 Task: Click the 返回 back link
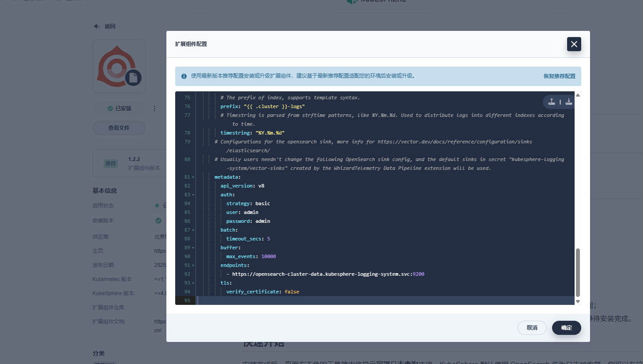(x=110, y=26)
